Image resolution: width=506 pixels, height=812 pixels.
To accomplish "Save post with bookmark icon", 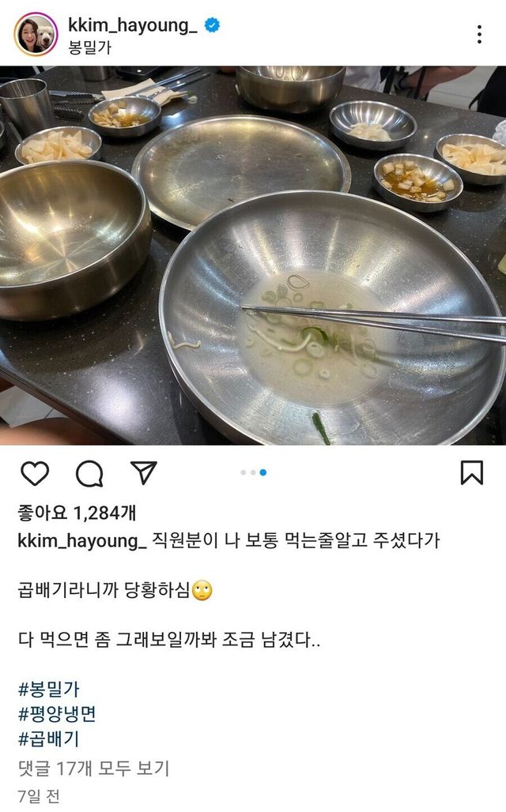I will click(472, 472).
